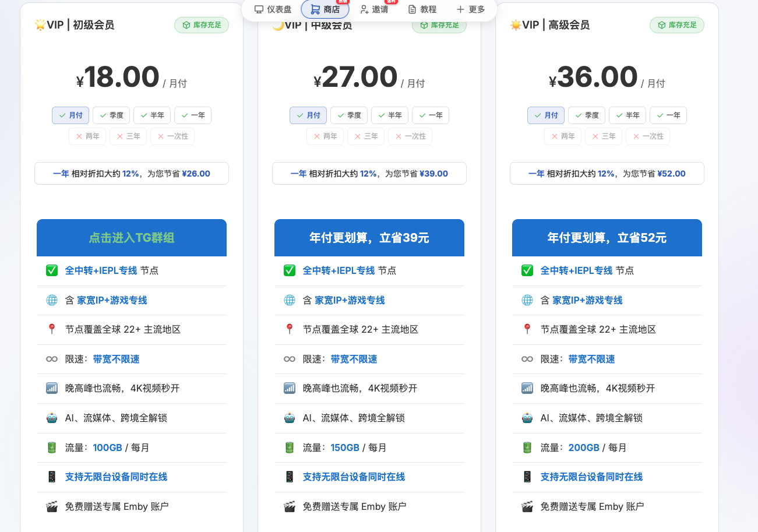Choose 一年 billing for 中级会员 at ¥27.00
This screenshot has height=532, width=758.
[x=431, y=115]
